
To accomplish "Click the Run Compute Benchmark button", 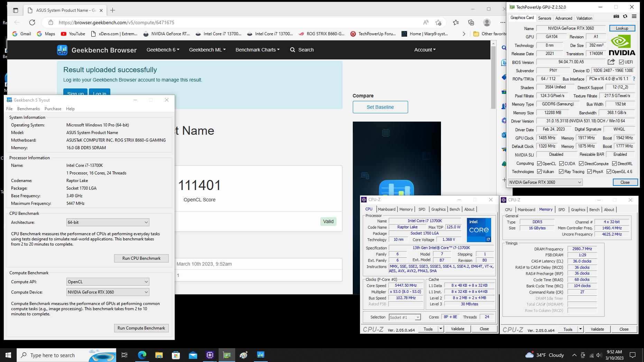I will 141,328.
